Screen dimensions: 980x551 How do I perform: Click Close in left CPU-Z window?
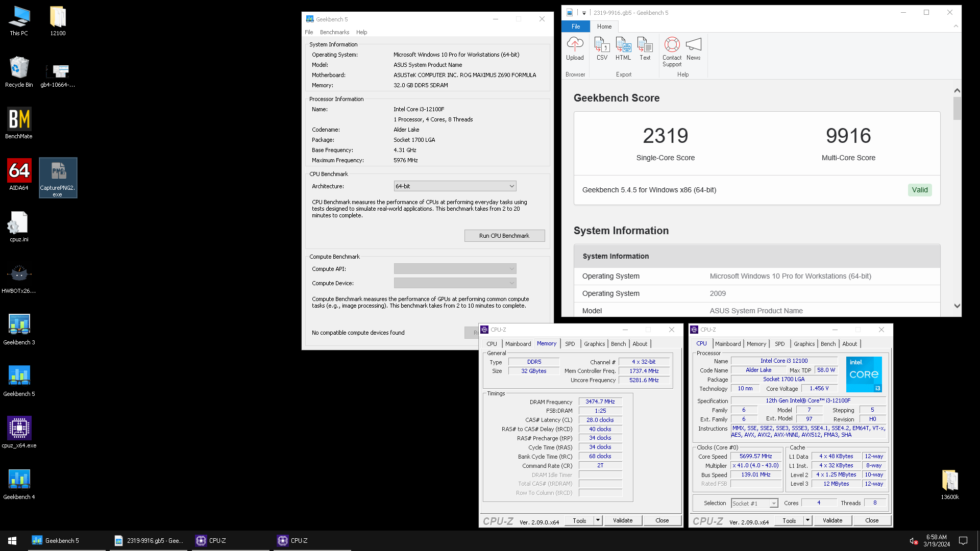click(x=662, y=520)
